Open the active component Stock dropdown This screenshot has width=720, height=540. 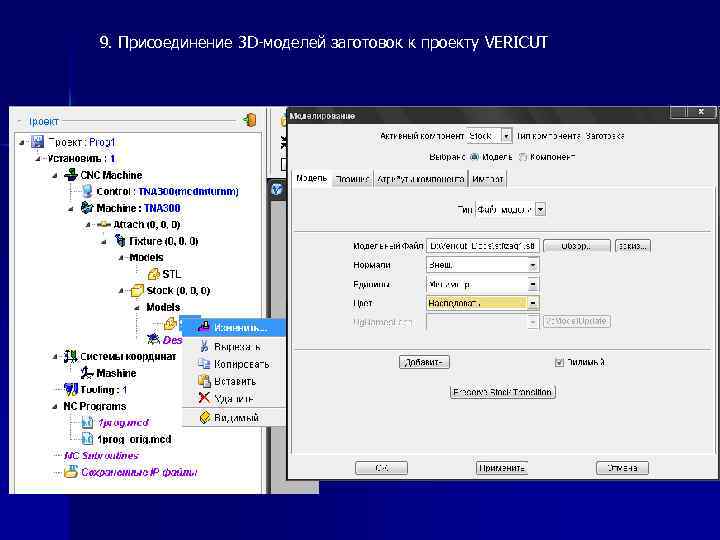tap(506, 136)
